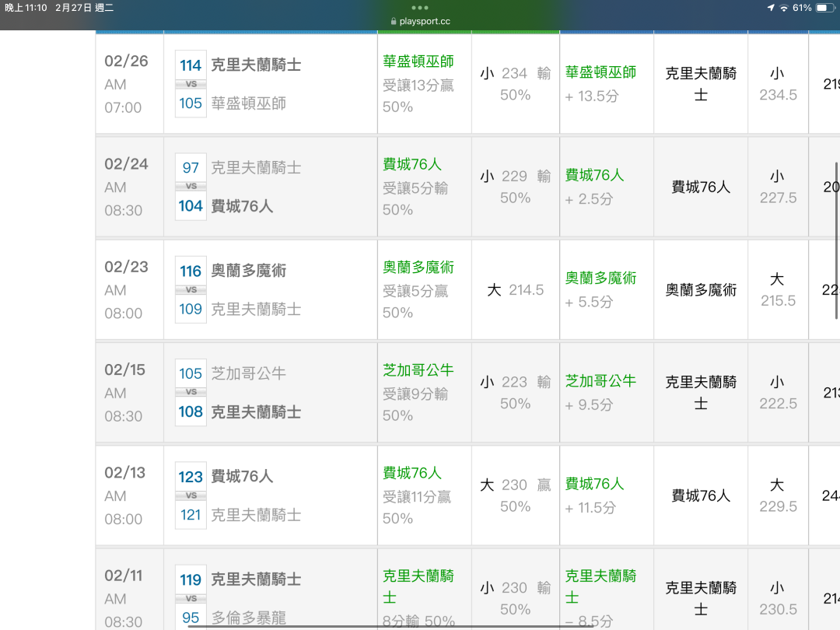
Task: Click black 費城76人 beside 小 227.5
Action: (701, 187)
